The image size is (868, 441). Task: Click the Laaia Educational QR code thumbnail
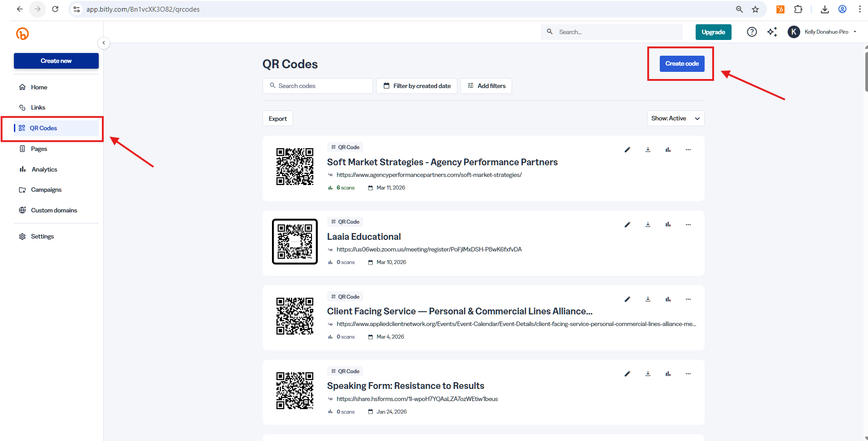(295, 242)
